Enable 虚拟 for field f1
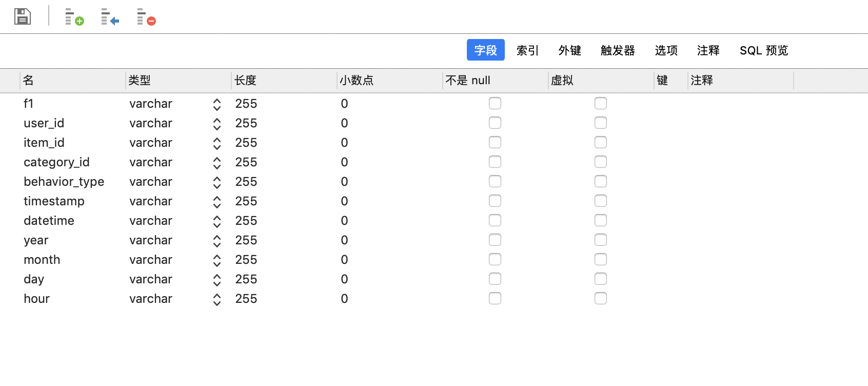This screenshot has height=386, width=868. coord(601,103)
